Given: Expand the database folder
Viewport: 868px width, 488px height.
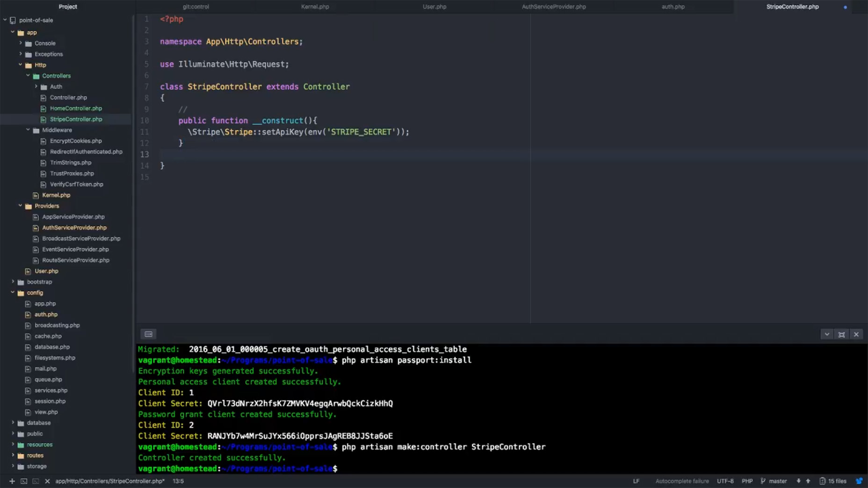Looking at the screenshot, I should pos(13,423).
